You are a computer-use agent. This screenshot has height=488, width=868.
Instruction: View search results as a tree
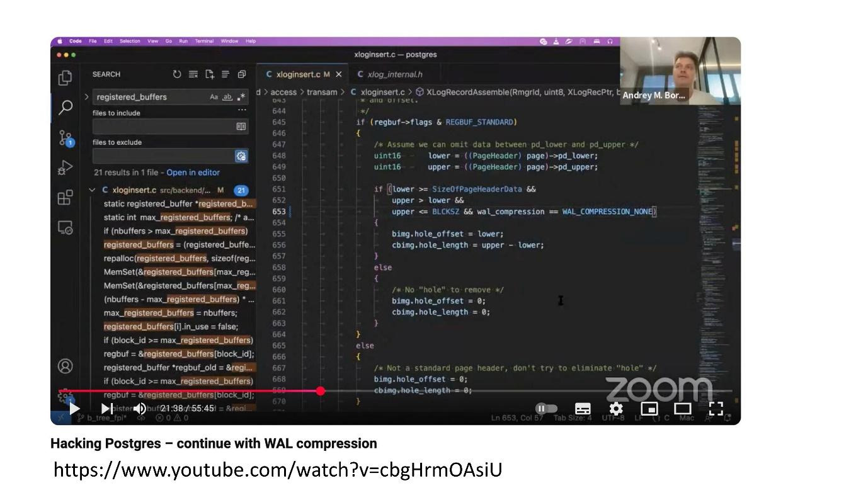225,74
